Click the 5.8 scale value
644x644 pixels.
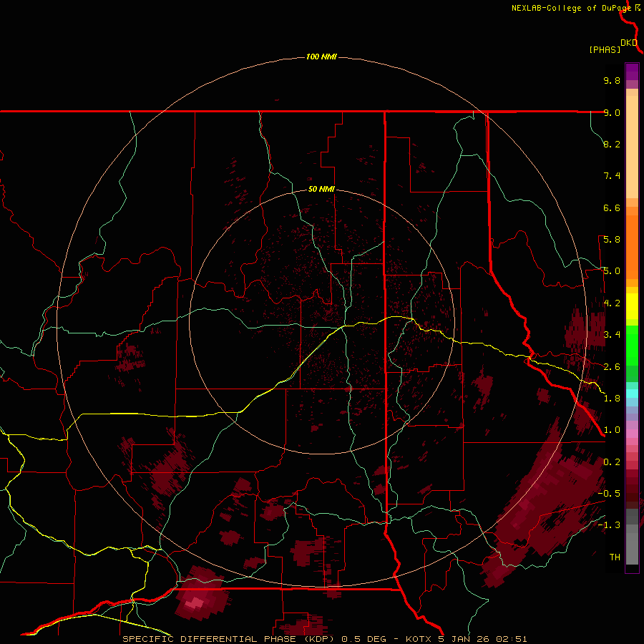click(x=612, y=240)
